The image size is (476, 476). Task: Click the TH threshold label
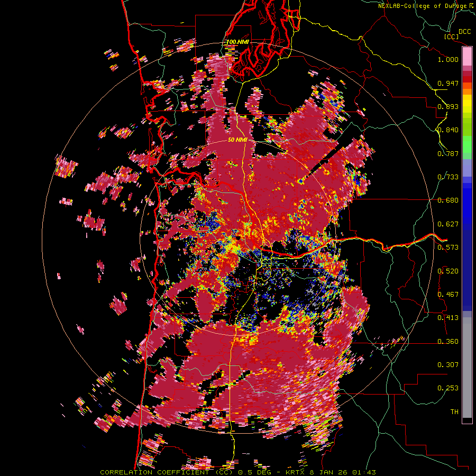(454, 412)
